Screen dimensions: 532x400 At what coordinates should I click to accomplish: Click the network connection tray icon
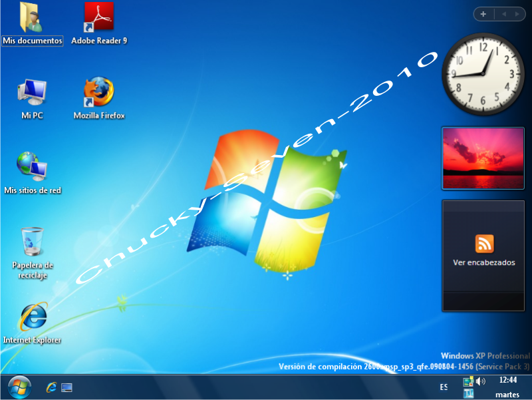pos(468,381)
